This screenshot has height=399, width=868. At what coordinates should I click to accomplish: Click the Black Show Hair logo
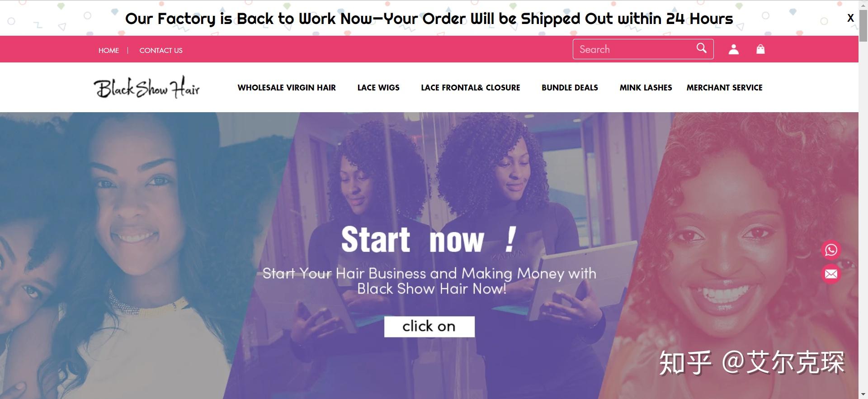(146, 87)
